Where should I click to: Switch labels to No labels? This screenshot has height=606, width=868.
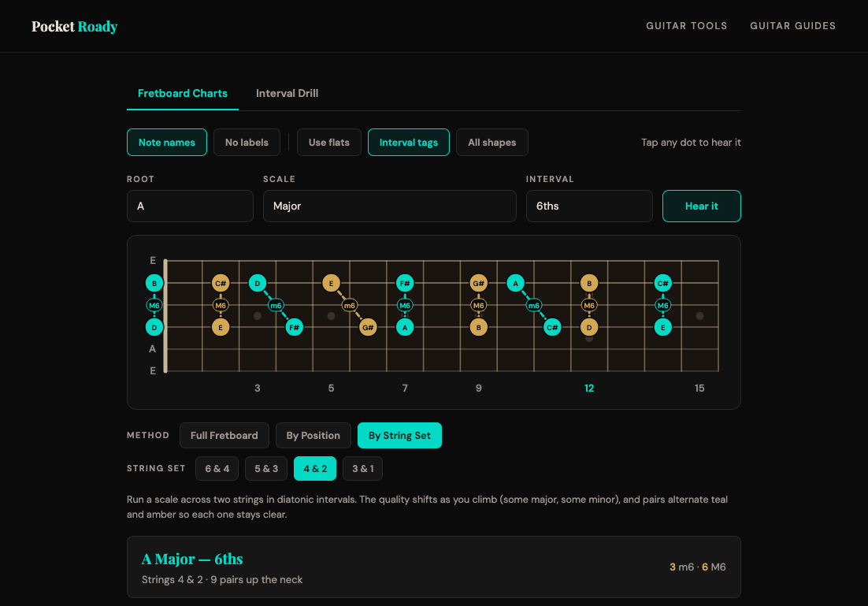[247, 143]
